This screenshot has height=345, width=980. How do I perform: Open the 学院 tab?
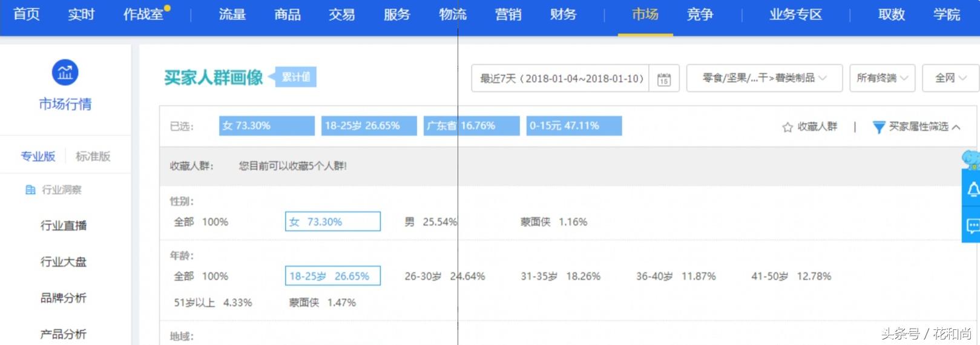pyautogui.click(x=947, y=15)
